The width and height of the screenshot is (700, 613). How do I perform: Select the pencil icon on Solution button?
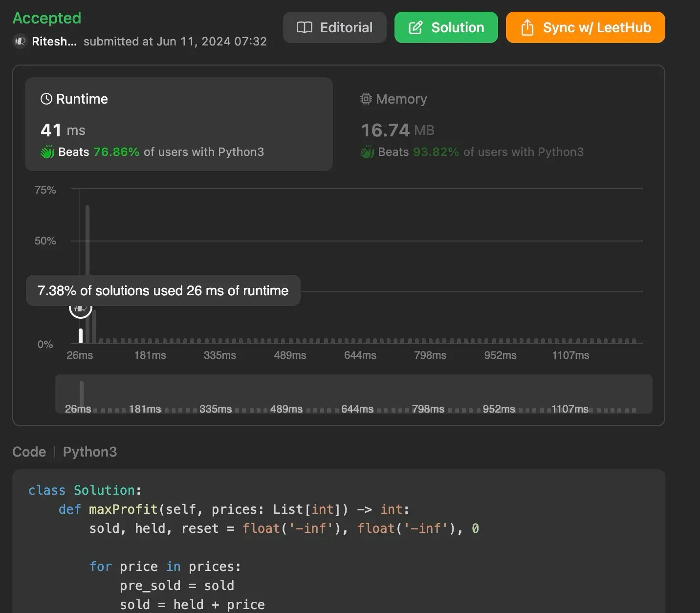[x=416, y=27]
